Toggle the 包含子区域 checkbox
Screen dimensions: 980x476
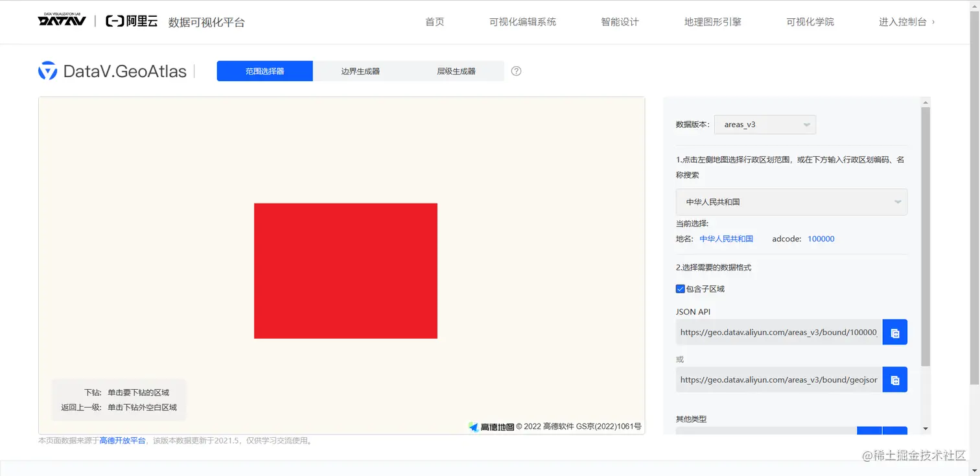680,289
